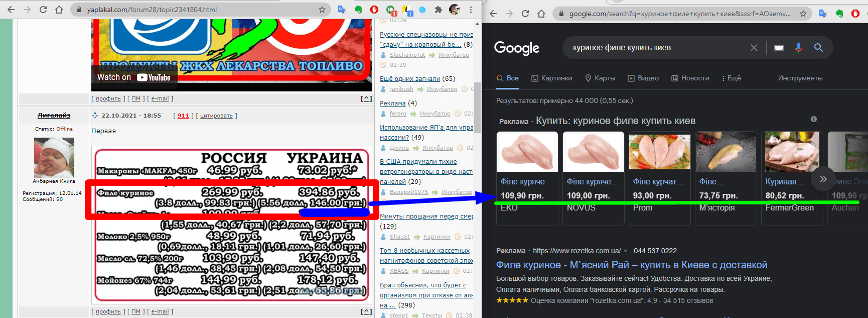Image resolution: width=868 pixels, height=318 pixels.
Task: Open e-mail link above Лигалайз post
Action: 160,98
